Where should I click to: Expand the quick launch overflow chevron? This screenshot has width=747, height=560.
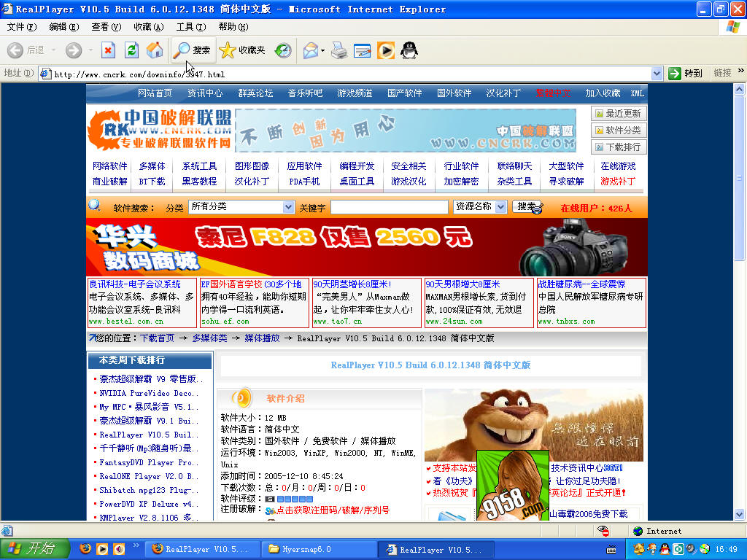click(136, 545)
